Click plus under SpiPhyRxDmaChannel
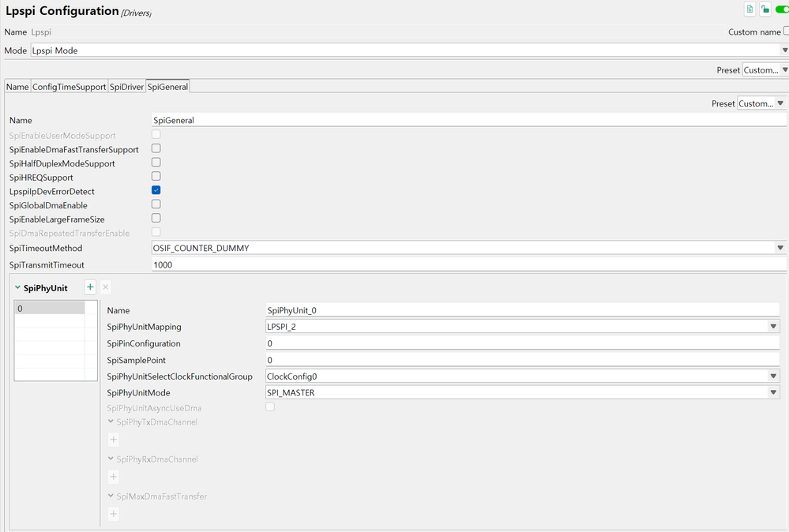 (114, 477)
